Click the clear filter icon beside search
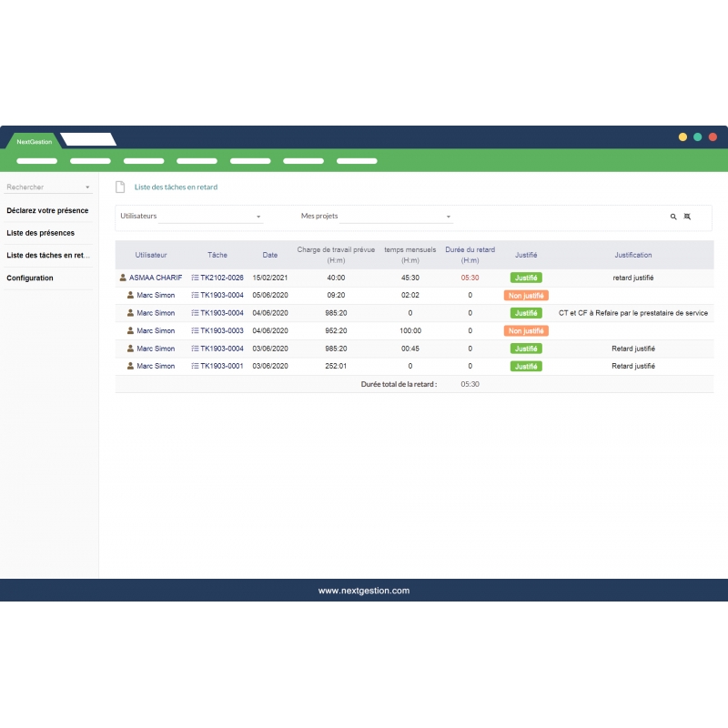 coord(687,217)
